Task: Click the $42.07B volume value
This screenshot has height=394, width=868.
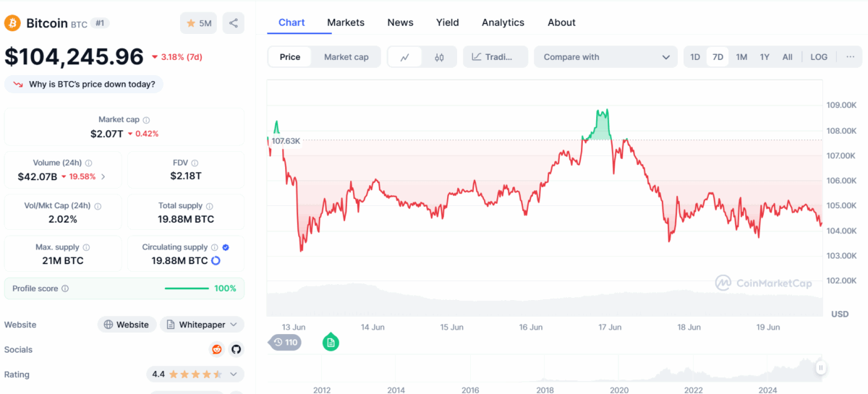Action: [x=38, y=176]
